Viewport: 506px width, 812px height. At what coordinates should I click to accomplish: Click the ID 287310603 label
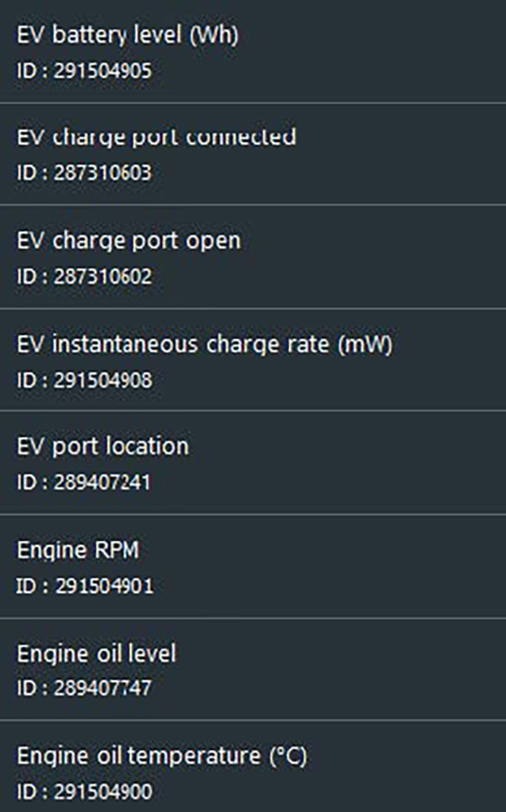[85, 174]
